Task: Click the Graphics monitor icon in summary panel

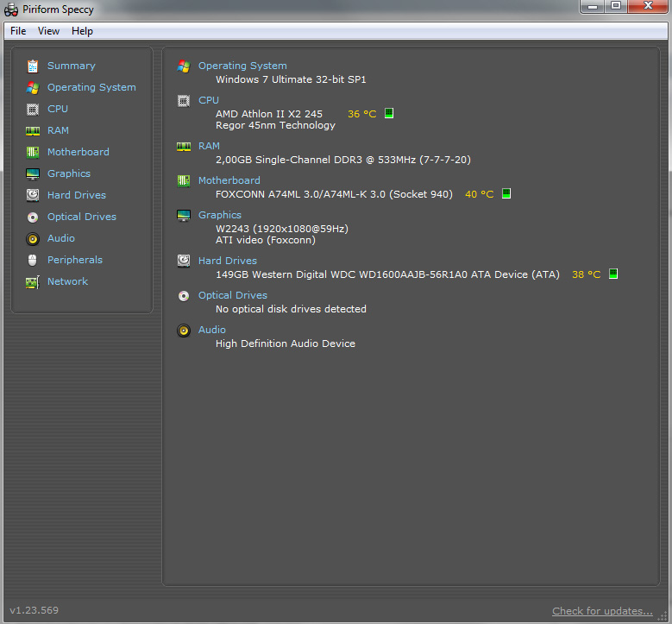Action: (184, 215)
